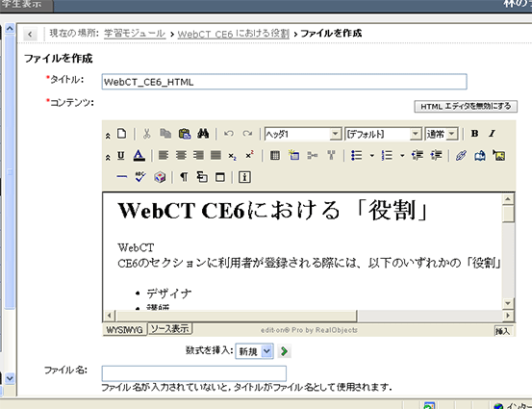Insert a table with the grid icon
Screen dimensions: 532x409
point(275,156)
